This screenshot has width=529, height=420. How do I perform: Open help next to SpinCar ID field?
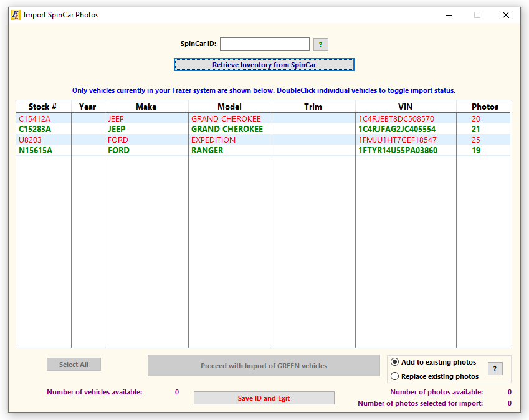tap(320, 44)
